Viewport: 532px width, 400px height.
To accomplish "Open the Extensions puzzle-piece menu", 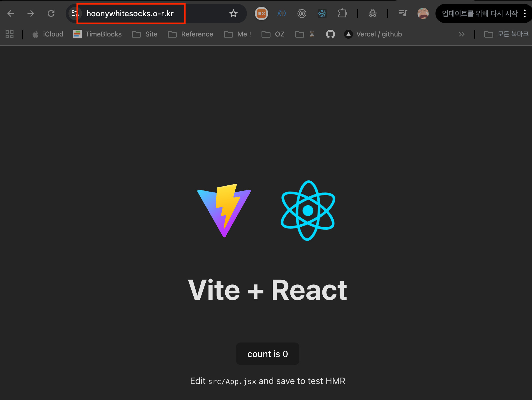I will pyautogui.click(x=342, y=13).
